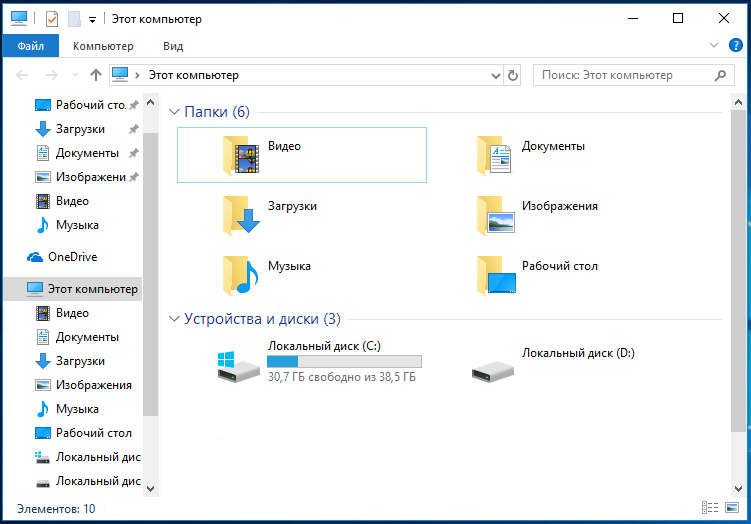Open the Компьютер ribbon tab
This screenshot has width=751, height=524.
(103, 46)
